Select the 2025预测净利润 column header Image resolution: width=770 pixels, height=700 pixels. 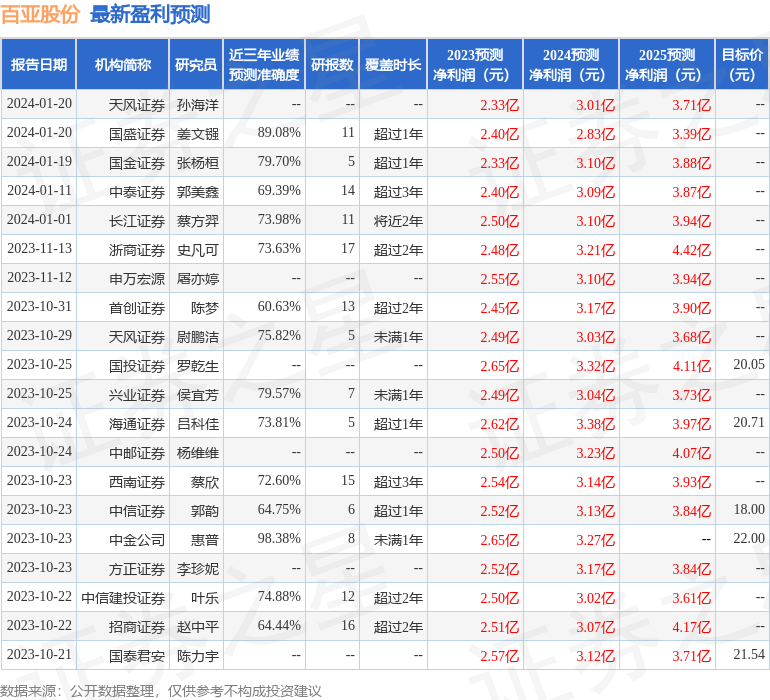tap(667, 64)
